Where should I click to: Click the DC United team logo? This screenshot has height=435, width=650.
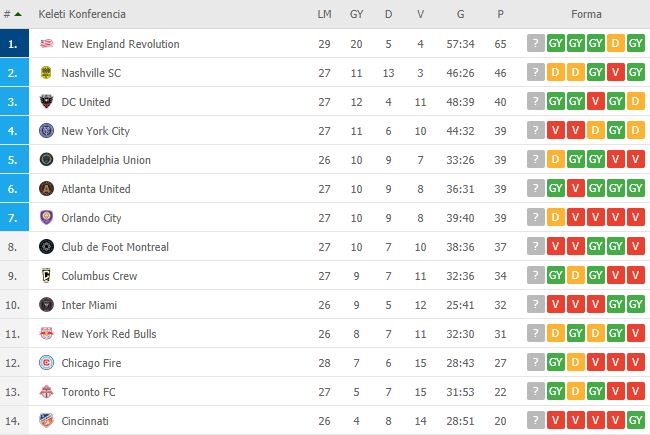click(x=45, y=102)
